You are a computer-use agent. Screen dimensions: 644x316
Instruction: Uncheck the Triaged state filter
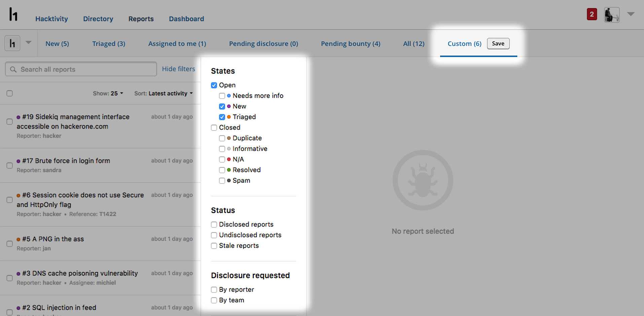coord(222,117)
